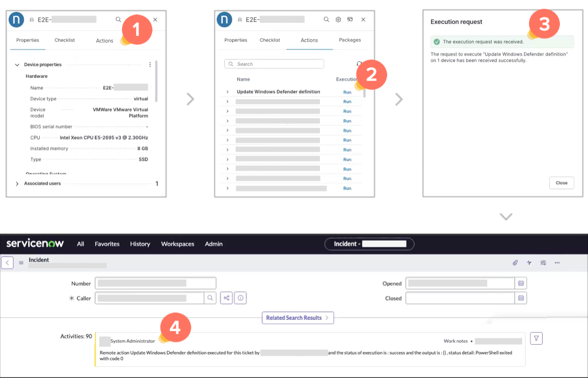Collapse the Device properties section
The image size is (588, 378).
(17, 64)
